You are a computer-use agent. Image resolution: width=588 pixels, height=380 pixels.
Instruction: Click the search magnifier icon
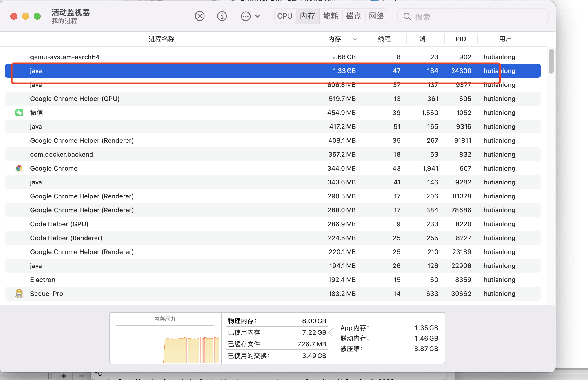(x=407, y=17)
